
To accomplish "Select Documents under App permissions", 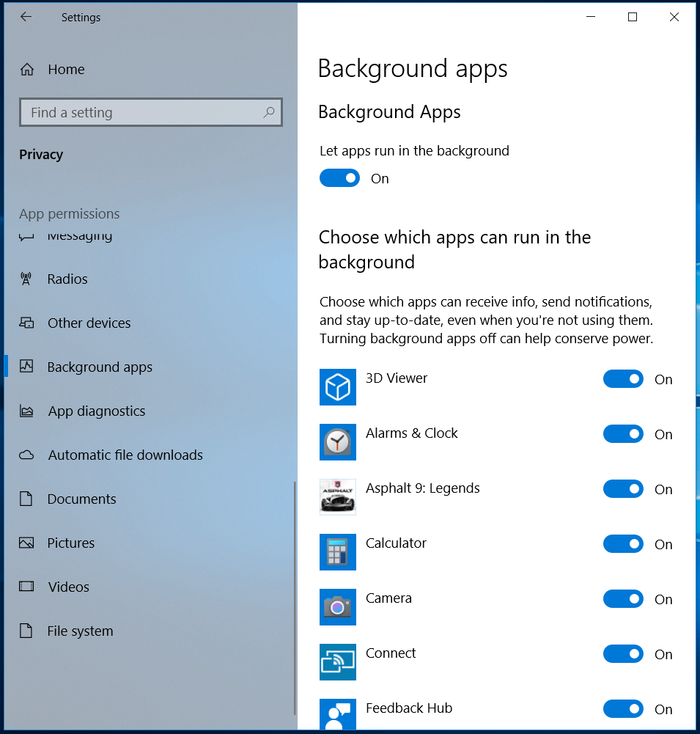I will click(x=81, y=499).
